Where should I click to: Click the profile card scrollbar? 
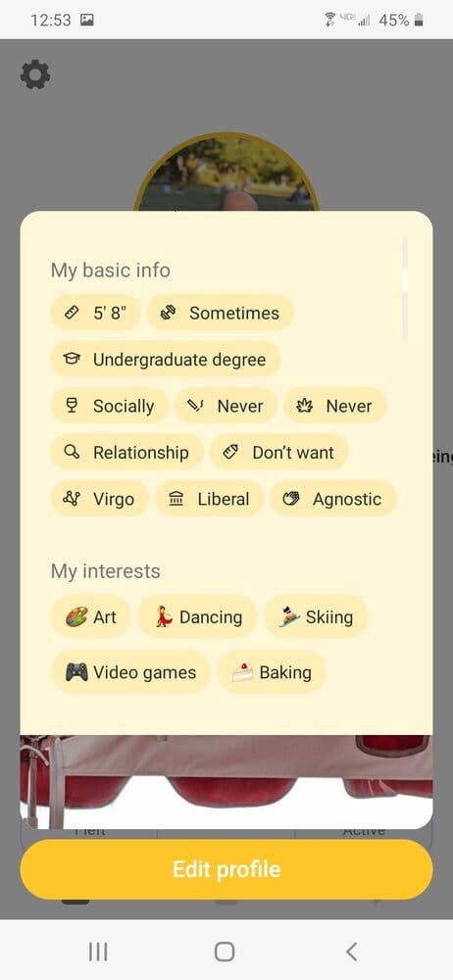tap(405, 288)
